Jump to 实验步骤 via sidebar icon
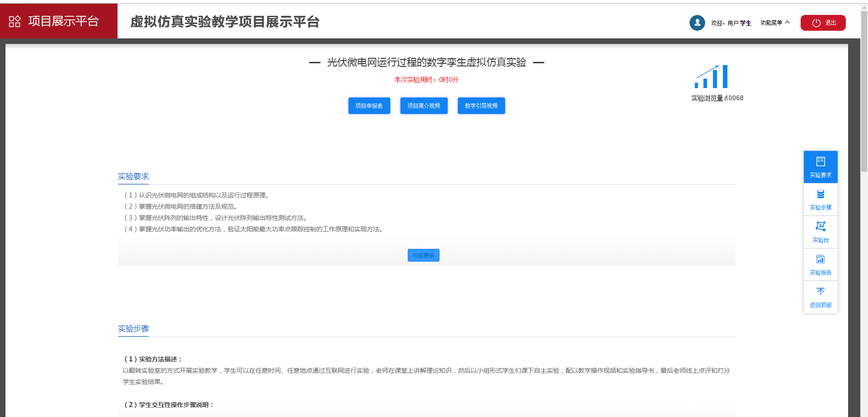 [x=820, y=194]
